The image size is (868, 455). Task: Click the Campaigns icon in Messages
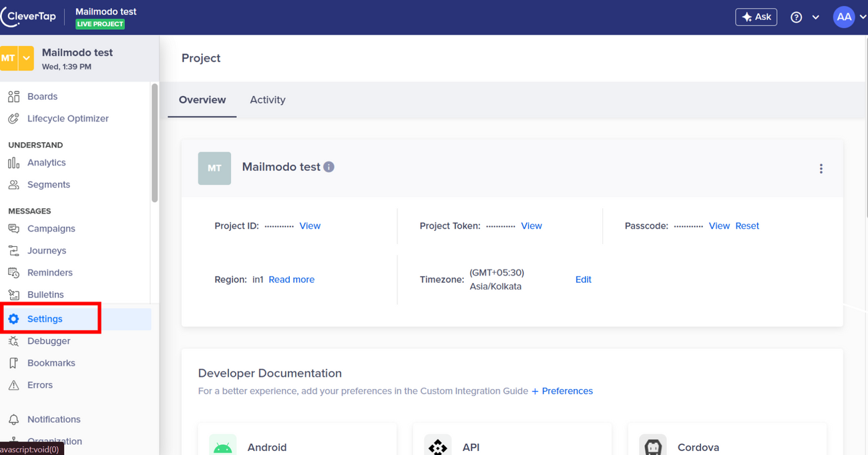tap(13, 229)
